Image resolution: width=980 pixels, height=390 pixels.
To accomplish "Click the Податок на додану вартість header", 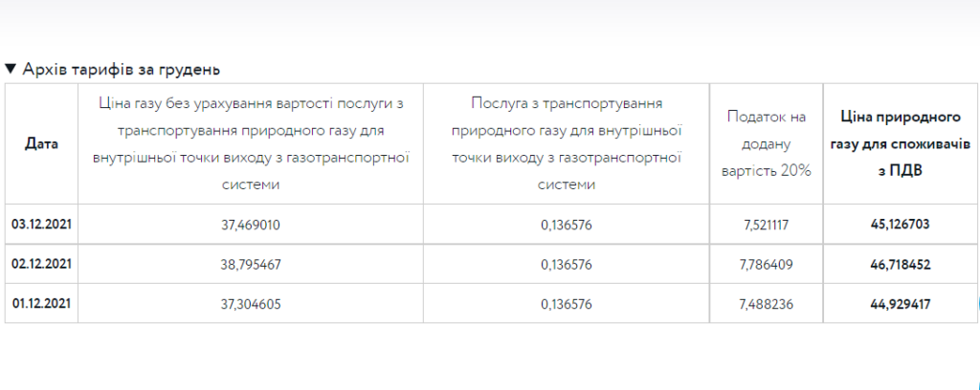I will click(767, 144).
